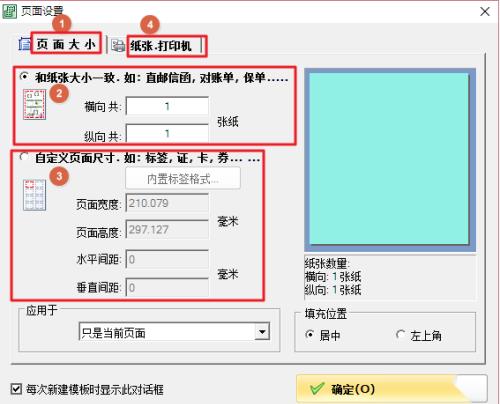Click the 纵向共 sheets input field

pos(167,133)
